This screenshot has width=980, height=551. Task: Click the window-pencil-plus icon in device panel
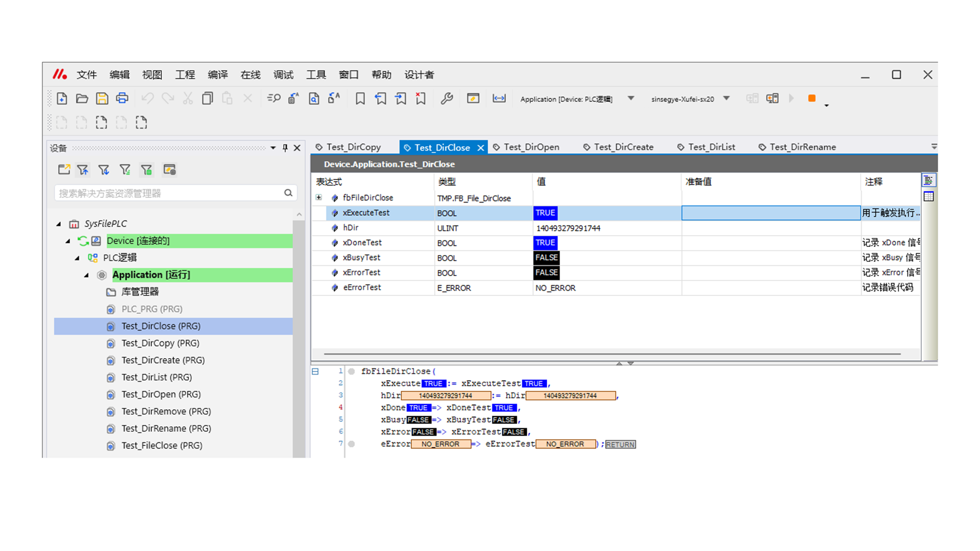tap(169, 169)
